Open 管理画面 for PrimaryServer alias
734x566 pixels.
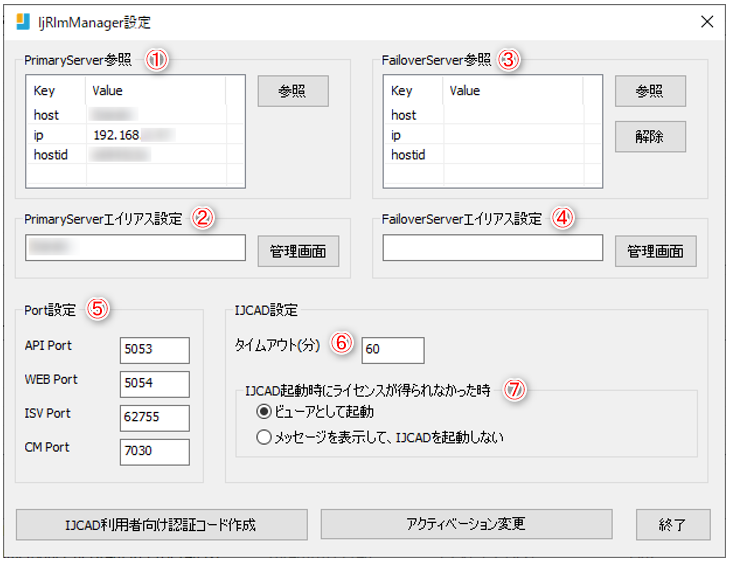coord(298,251)
